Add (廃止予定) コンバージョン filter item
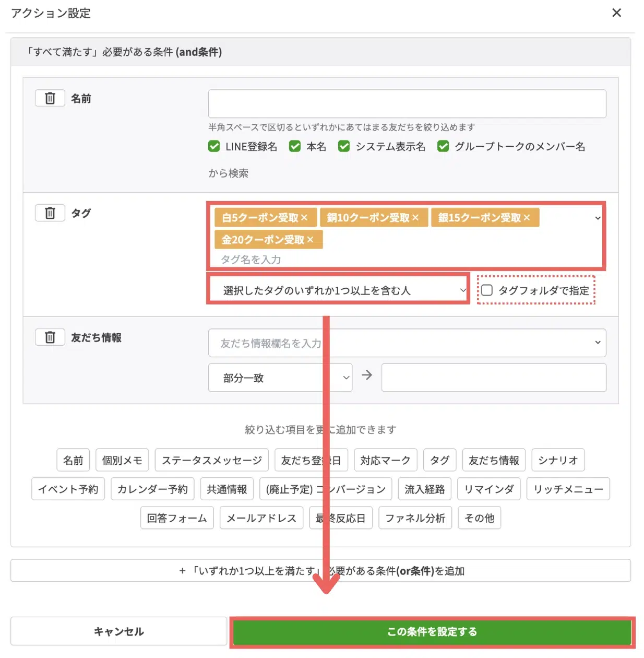 tap(326, 489)
